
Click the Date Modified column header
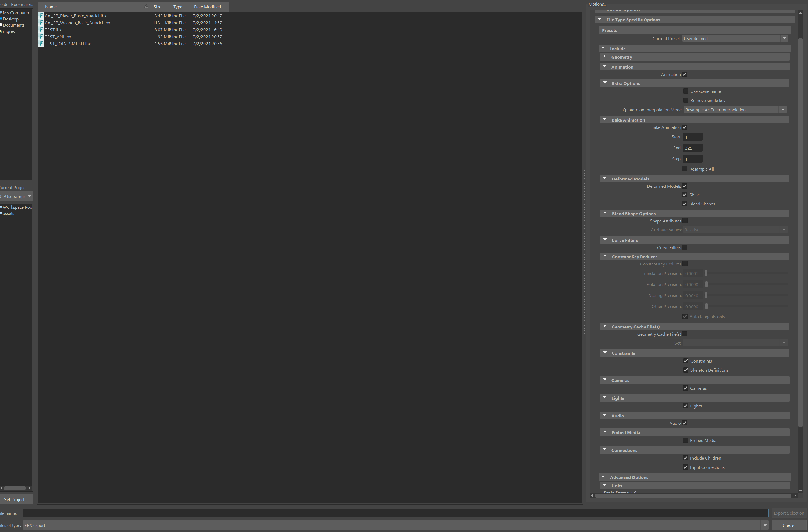207,6
